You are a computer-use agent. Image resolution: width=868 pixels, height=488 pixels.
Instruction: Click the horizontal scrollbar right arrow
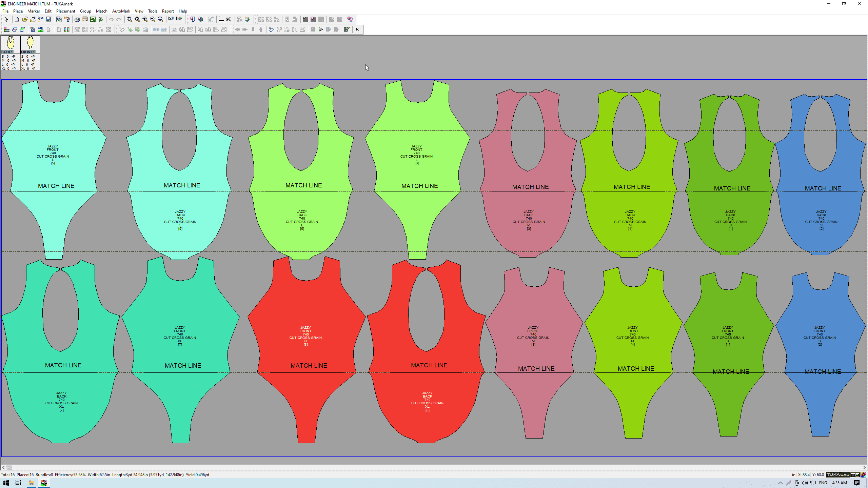click(x=864, y=467)
